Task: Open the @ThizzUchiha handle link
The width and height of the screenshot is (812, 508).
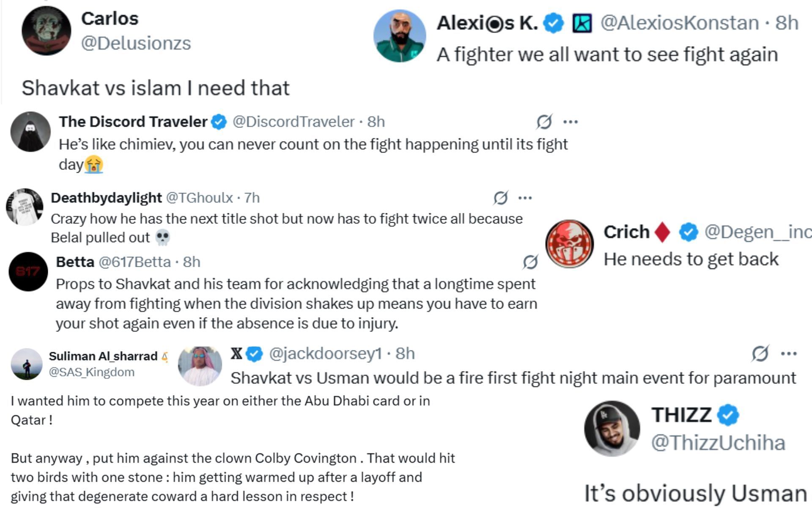Action: click(718, 443)
